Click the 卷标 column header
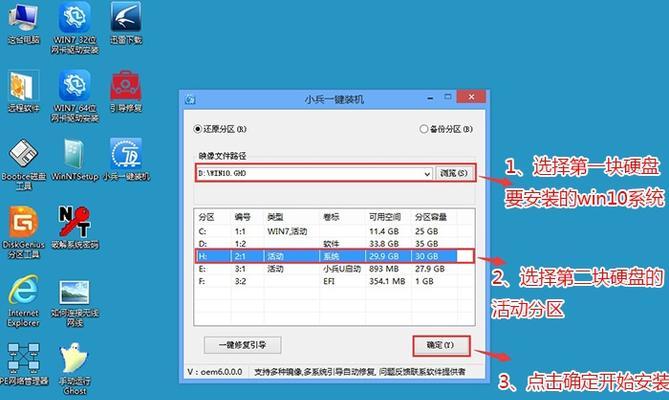 [331, 217]
